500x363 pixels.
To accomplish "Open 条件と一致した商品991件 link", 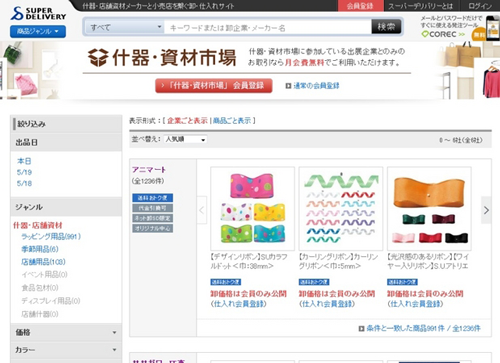I will coord(423,328).
